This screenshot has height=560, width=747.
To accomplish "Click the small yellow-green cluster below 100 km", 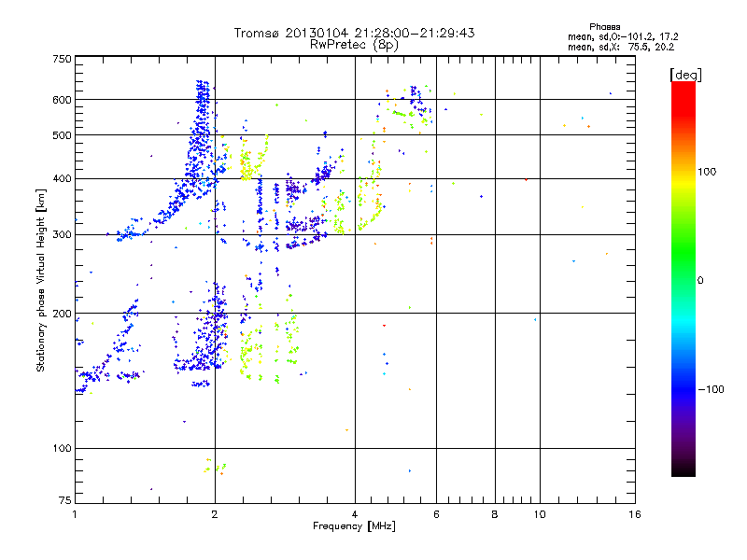I will [215, 468].
